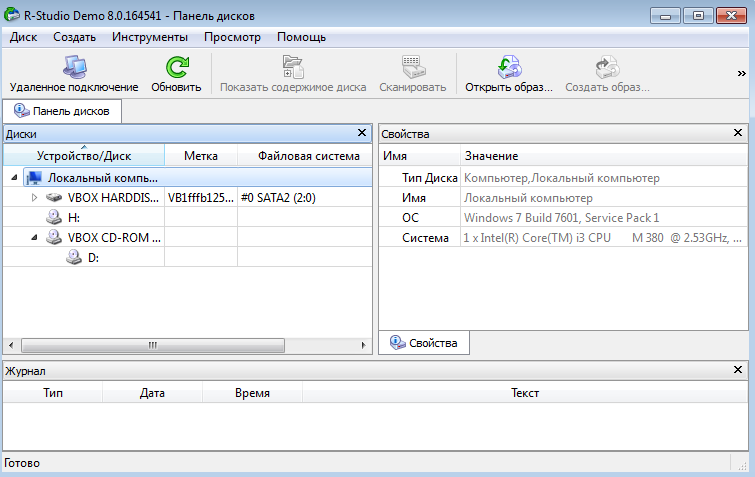Click the Показать содержимое диска icon
The height and width of the screenshot is (477, 755).
tap(293, 67)
